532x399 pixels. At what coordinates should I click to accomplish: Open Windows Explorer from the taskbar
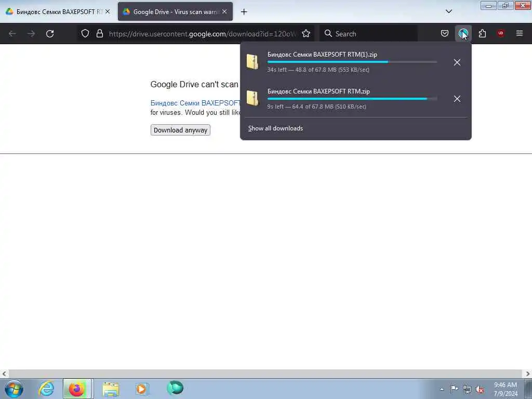click(x=111, y=389)
